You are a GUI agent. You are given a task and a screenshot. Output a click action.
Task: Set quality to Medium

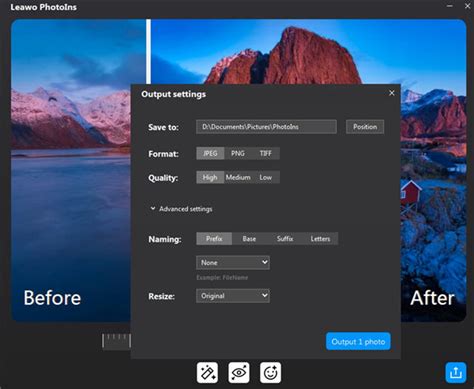tap(238, 177)
